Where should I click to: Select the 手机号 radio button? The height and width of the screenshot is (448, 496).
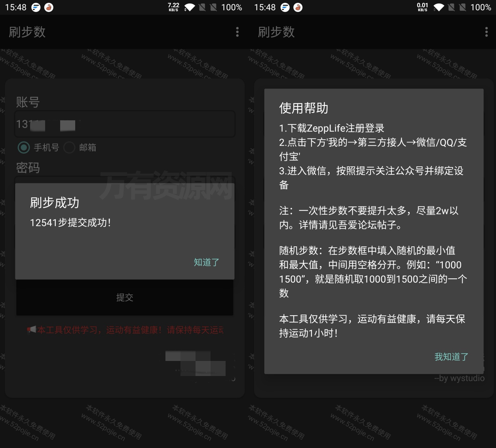point(24,148)
